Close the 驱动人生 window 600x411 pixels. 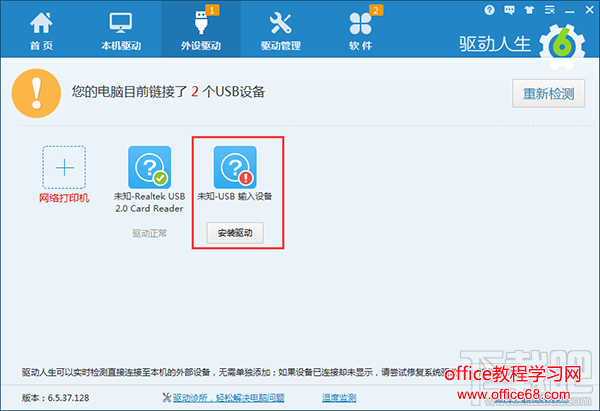pyautogui.click(x=590, y=10)
